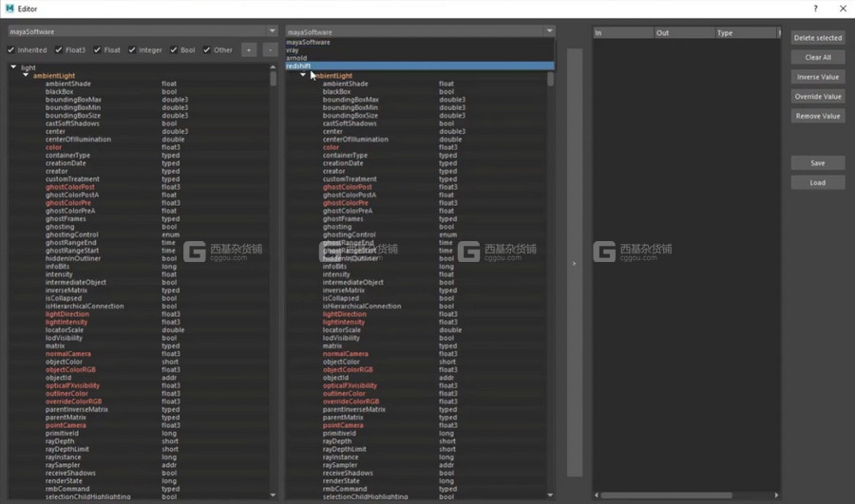855x504 pixels.
Task: Click the table's scroll-right arrow
Action: point(776,495)
